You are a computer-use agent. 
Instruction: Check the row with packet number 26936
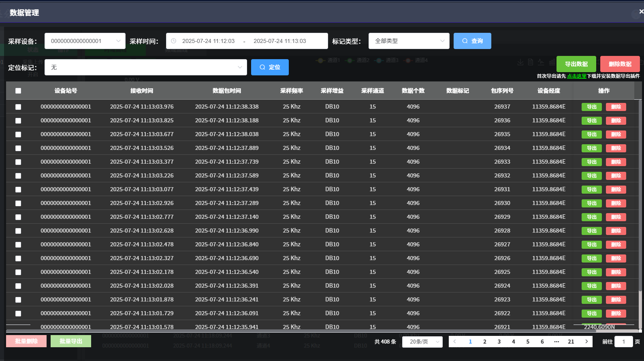click(18, 121)
